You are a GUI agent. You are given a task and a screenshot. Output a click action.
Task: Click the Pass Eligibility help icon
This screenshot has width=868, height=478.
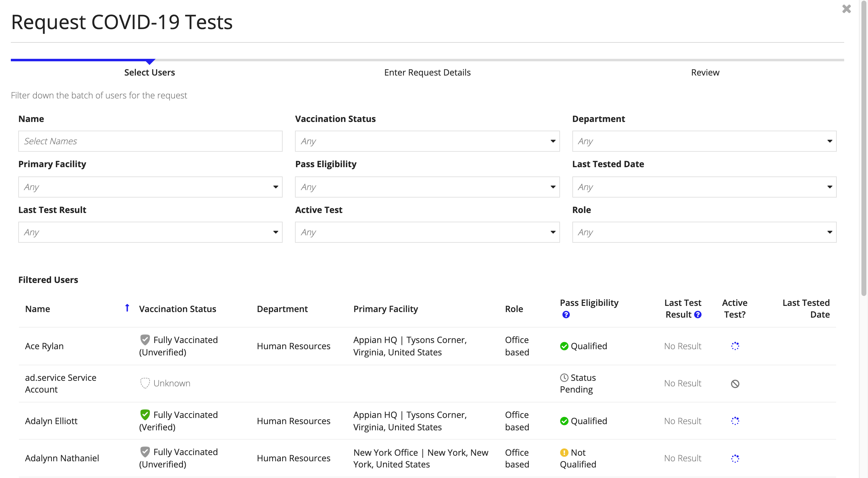pyautogui.click(x=566, y=315)
